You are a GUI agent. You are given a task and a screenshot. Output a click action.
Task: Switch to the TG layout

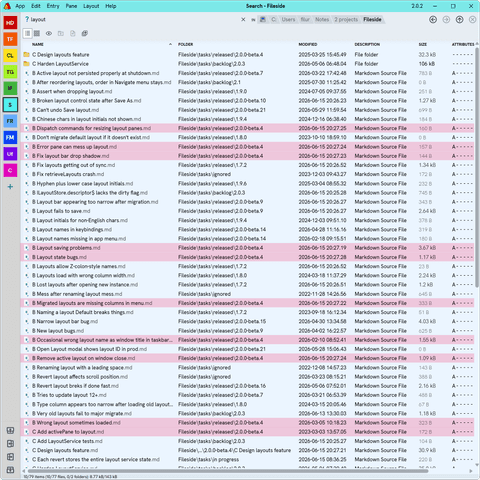click(10, 72)
